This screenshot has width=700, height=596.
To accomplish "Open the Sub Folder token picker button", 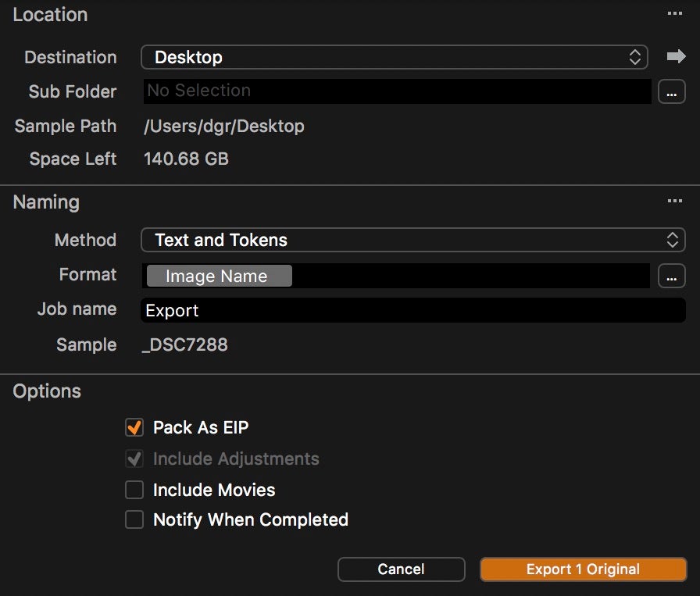I will [671, 91].
